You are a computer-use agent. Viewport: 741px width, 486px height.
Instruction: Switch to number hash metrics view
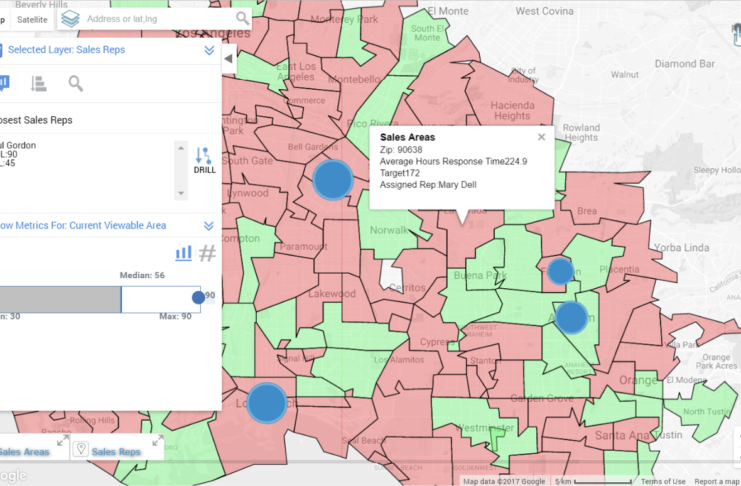[x=207, y=253]
